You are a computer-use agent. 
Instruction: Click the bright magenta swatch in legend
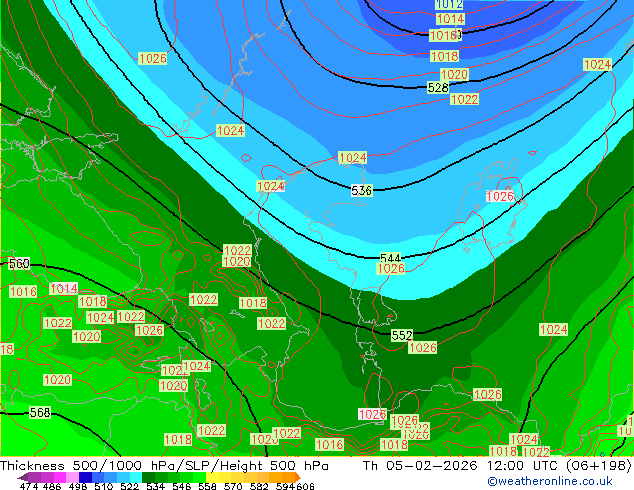pyautogui.click(x=60, y=477)
